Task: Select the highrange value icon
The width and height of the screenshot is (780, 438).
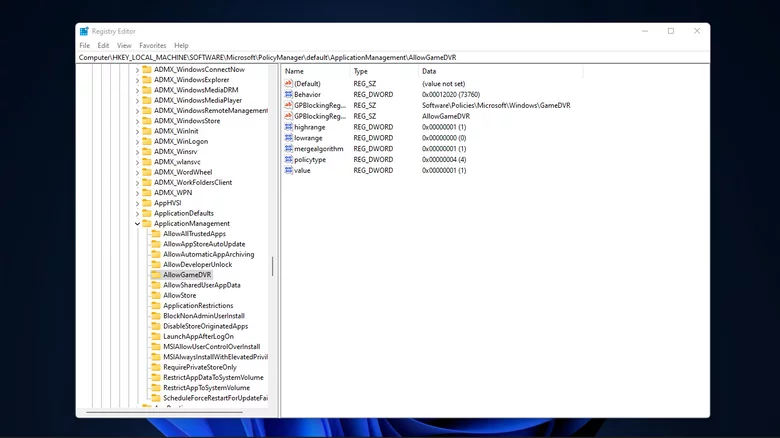Action: [289, 127]
